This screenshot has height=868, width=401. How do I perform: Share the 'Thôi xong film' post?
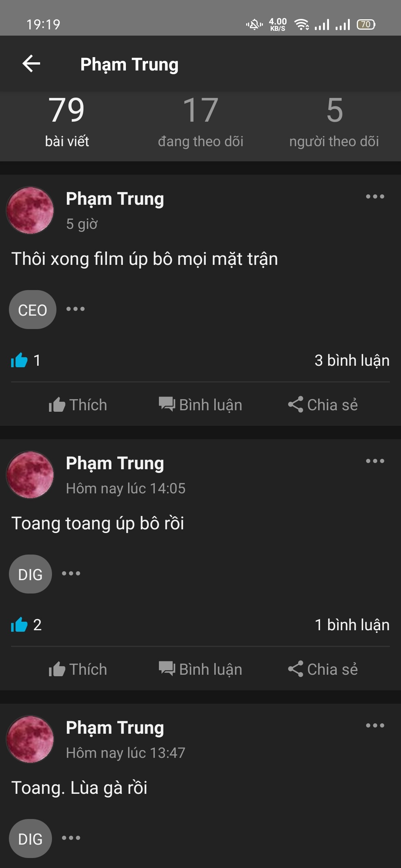coord(323,405)
